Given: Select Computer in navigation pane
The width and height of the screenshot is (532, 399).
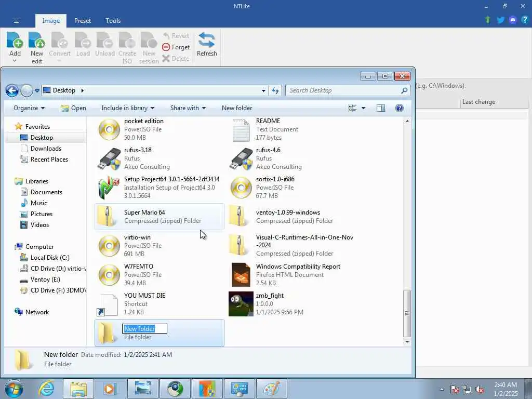Looking at the screenshot, I should point(39,247).
